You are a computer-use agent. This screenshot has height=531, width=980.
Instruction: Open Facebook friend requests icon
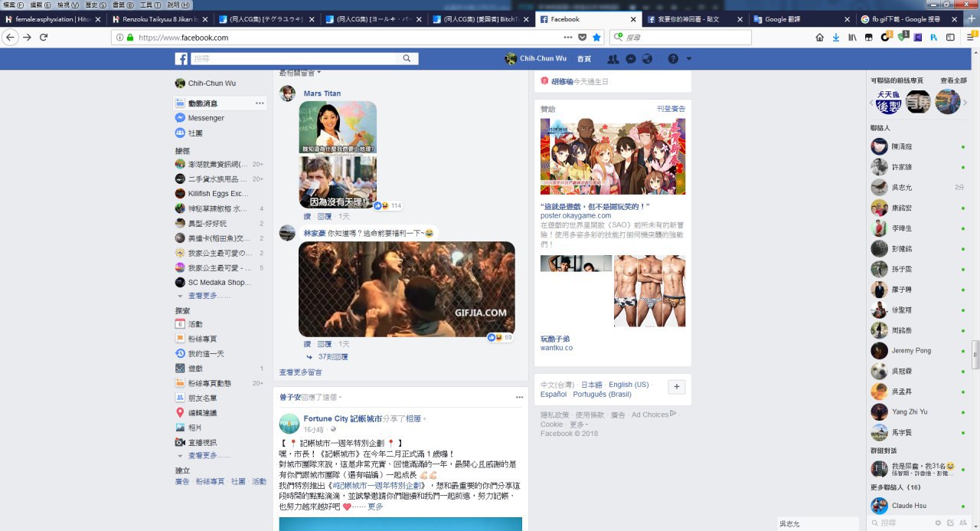pos(613,59)
